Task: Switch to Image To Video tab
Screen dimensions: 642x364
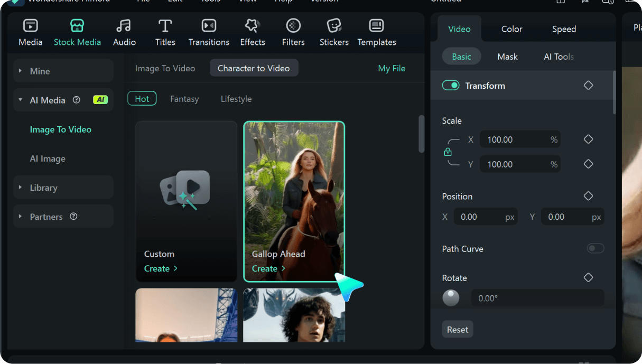Action: point(165,68)
